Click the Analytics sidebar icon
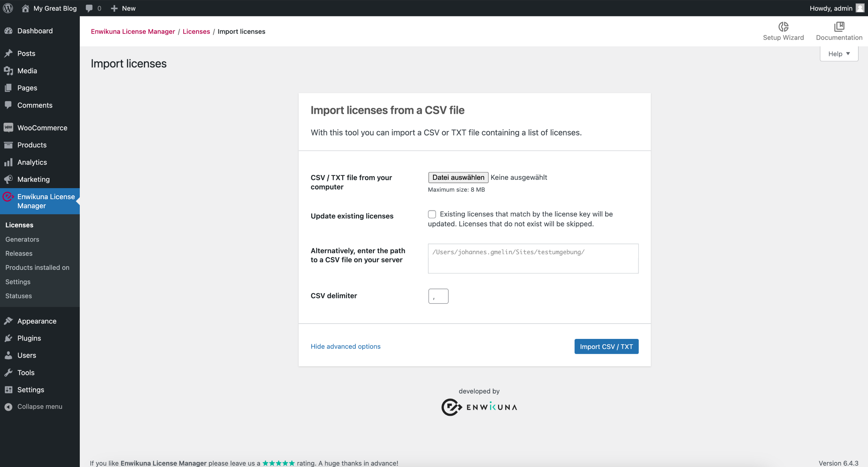Screen dimensions: 868x467 (x=9, y=161)
